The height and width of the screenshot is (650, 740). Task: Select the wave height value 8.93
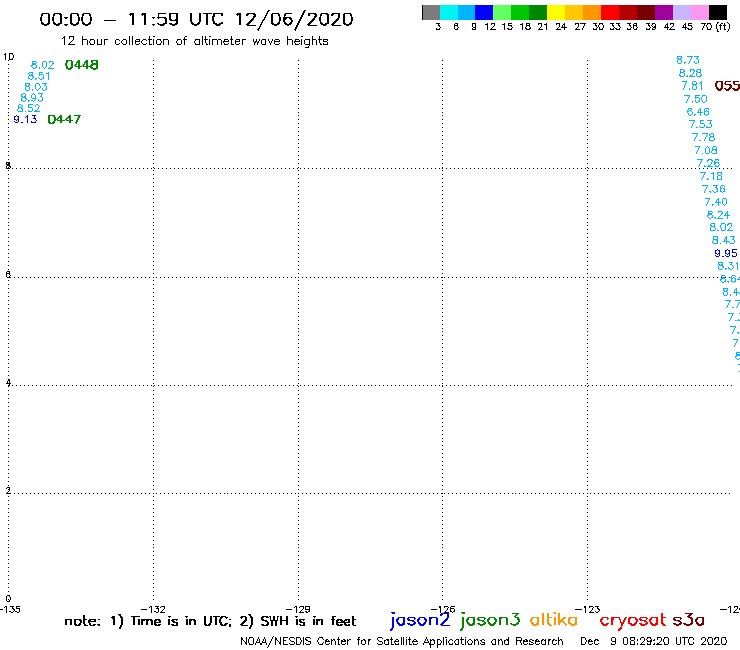(32, 98)
